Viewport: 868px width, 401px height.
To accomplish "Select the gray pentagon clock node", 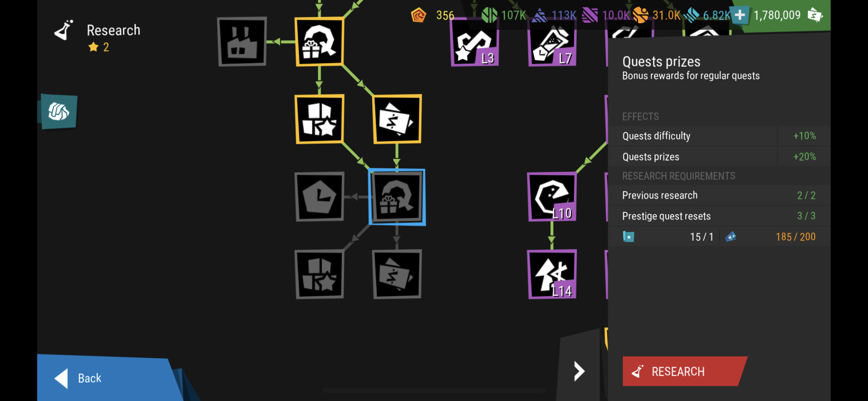I will pos(320,197).
